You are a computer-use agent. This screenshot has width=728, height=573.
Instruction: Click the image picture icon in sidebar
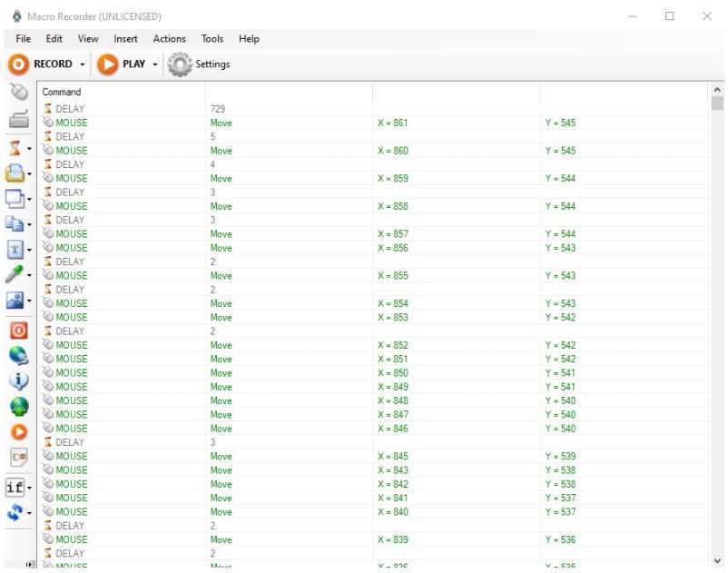[15, 301]
